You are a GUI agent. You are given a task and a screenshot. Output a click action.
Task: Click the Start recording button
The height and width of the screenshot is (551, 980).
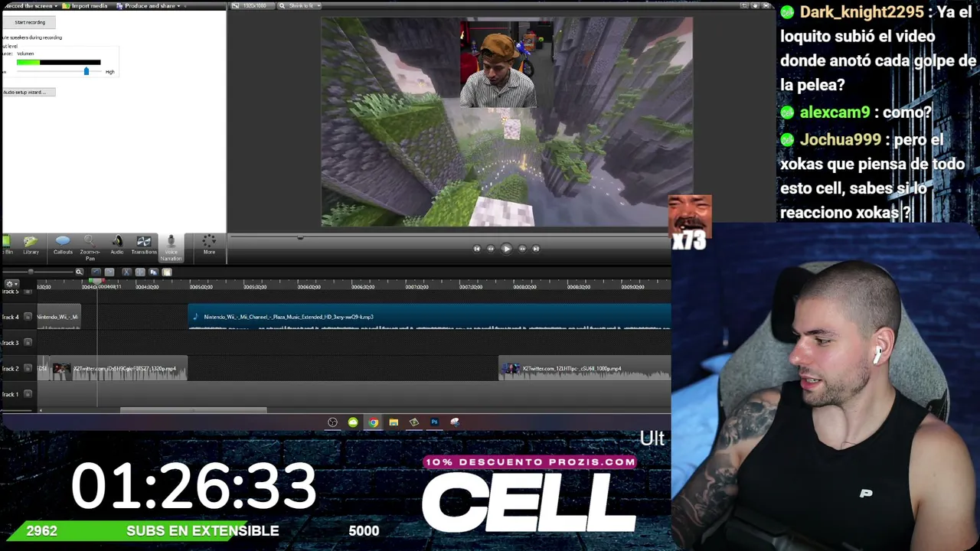tap(30, 22)
